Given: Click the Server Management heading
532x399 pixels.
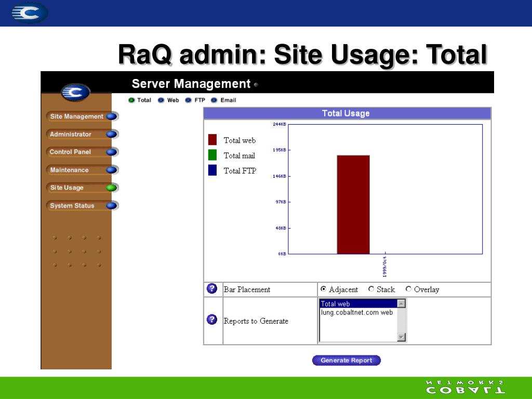Looking at the screenshot, I should pyautogui.click(x=191, y=84).
